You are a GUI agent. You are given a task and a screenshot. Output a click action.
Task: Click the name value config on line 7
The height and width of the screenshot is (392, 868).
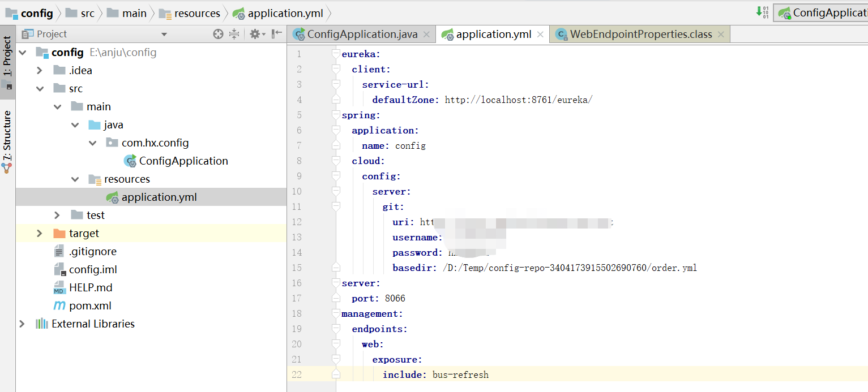coord(411,146)
